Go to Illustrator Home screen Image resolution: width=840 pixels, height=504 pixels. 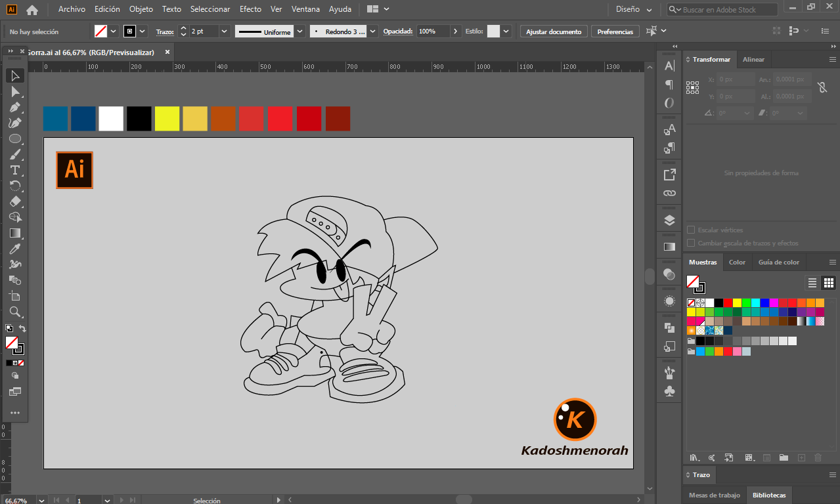(32, 10)
